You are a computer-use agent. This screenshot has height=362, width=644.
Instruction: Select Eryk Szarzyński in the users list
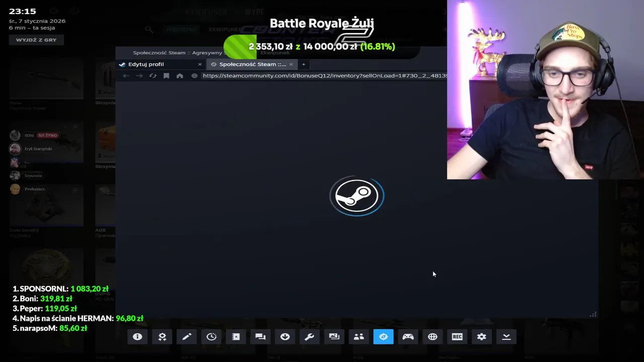tap(38, 149)
